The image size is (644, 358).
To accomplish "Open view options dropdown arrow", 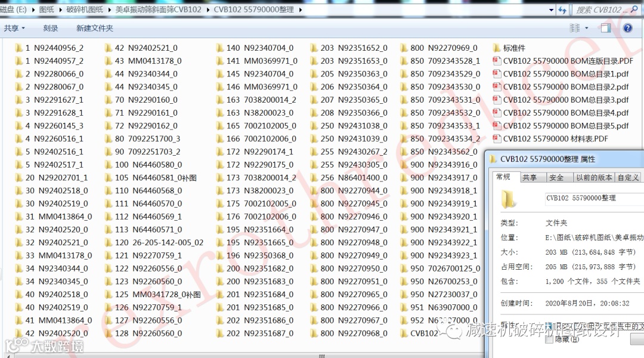I will click(587, 28).
